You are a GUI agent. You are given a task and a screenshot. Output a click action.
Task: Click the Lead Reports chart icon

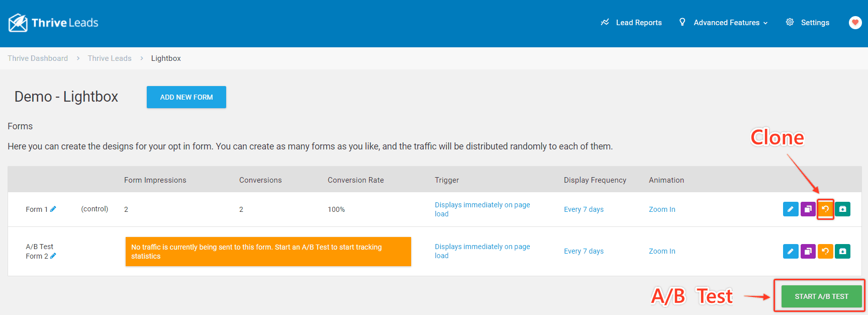point(605,22)
